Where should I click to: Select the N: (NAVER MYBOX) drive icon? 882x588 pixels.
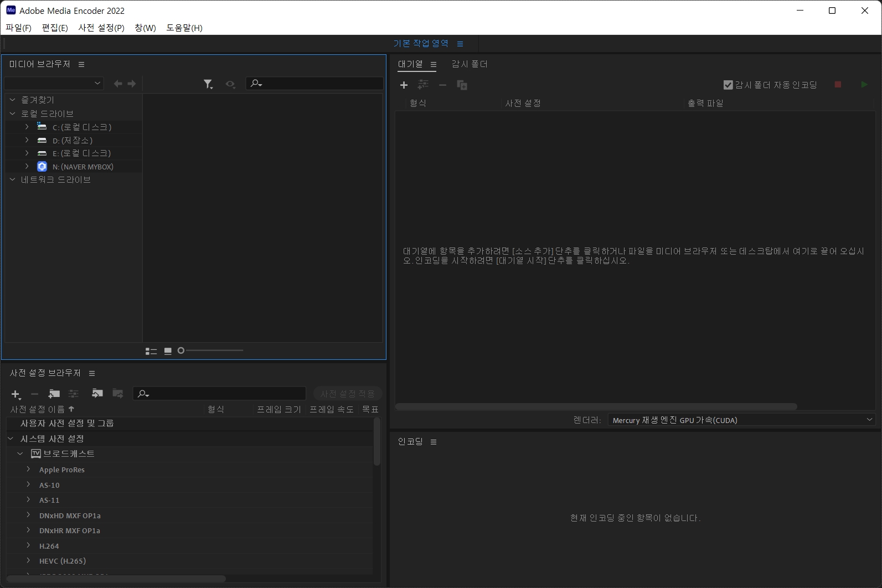coord(42,167)
